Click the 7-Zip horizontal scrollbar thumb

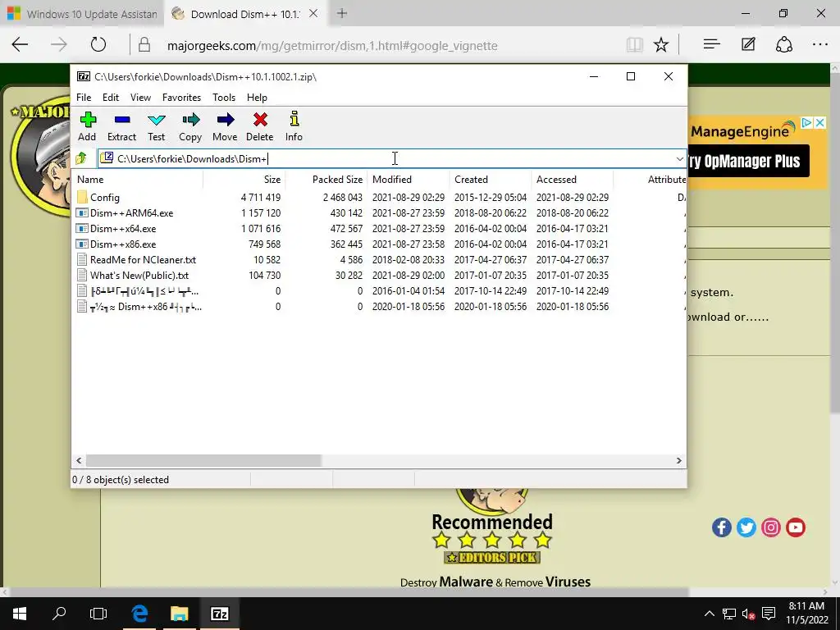click(203, 461)
